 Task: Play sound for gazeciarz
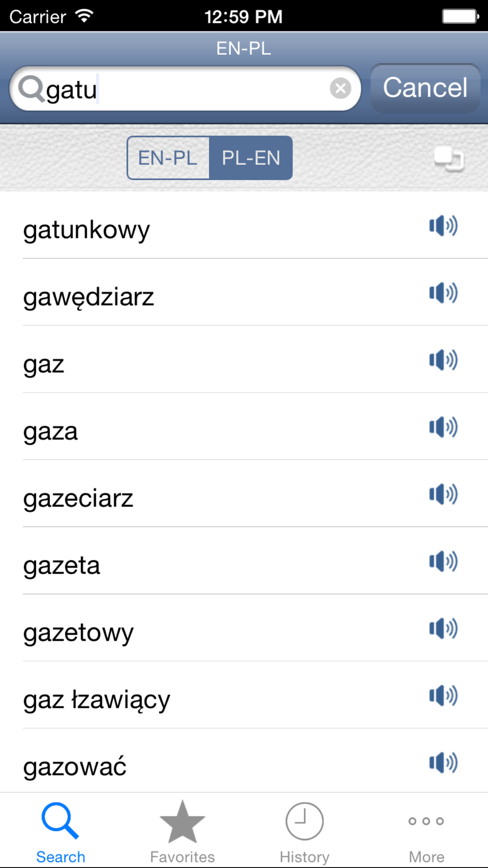[443, 494]
